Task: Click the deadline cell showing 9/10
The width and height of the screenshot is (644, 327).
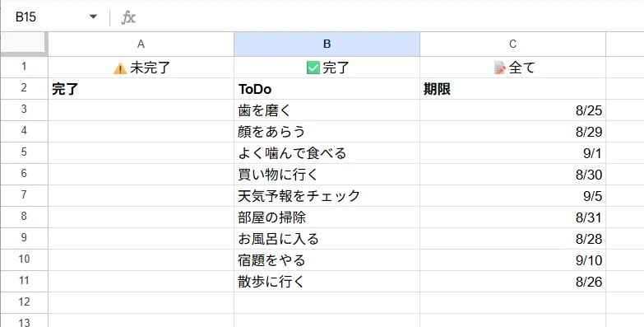Action: coord(512,260)
